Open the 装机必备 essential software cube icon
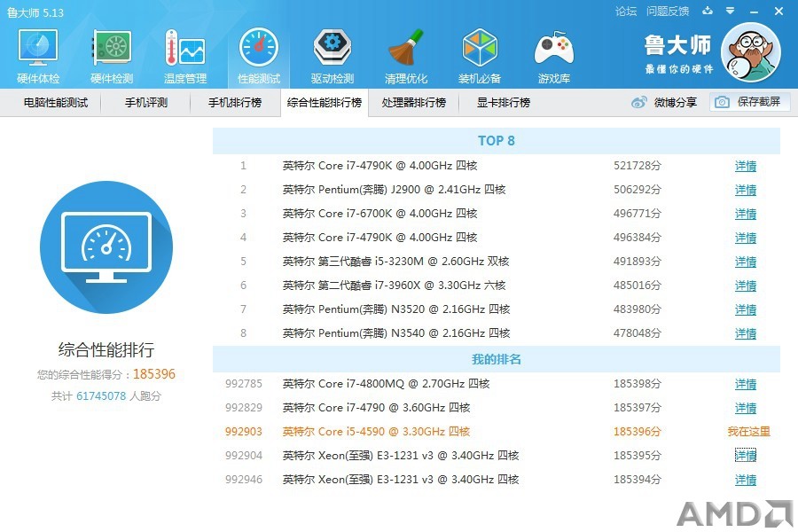 [x=480, y=57]
